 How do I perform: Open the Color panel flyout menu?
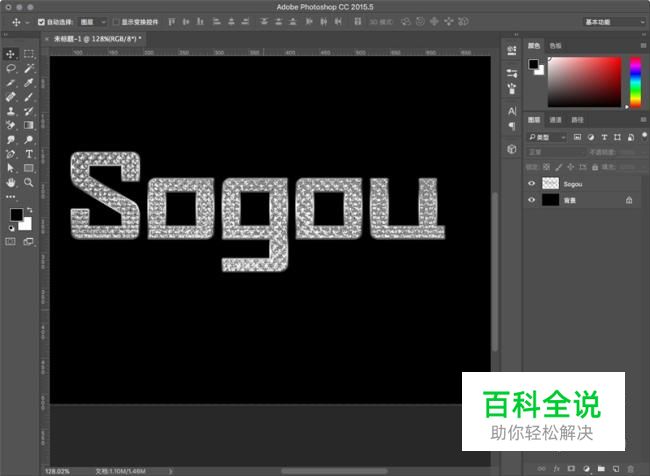(643, 46)
